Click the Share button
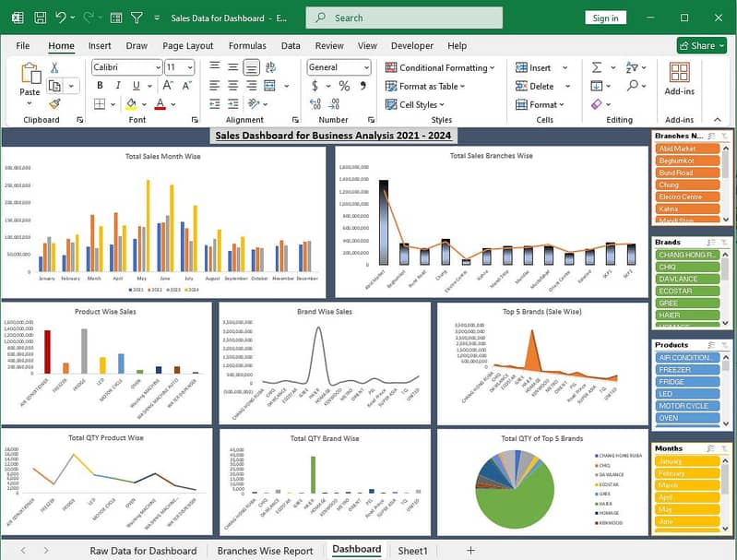The width and height of the screenshot is (737, 560). point(702,45)
